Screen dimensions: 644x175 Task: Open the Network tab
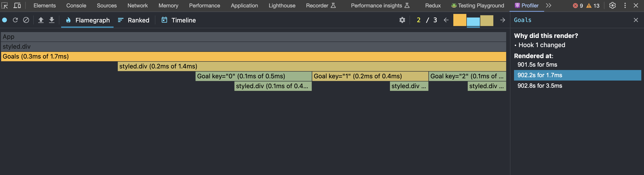click(x=137, y=5)
